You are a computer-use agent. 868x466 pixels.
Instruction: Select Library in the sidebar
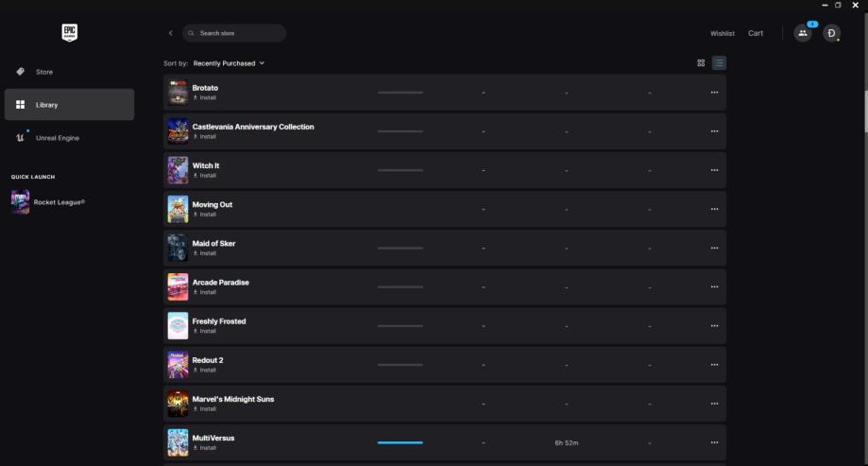(x=69, y=105)
